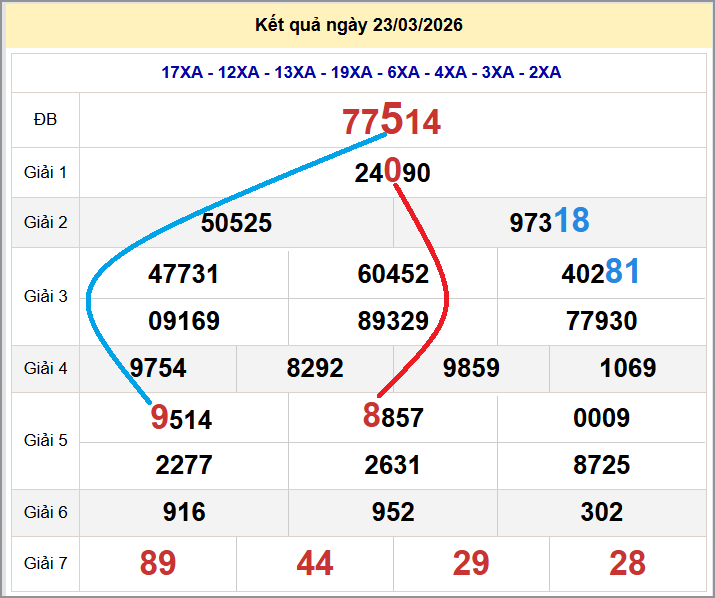Select the Giải 6 number 302
Image resolution: width=715 pixels, height=598 pixels.
click(601, 512)
